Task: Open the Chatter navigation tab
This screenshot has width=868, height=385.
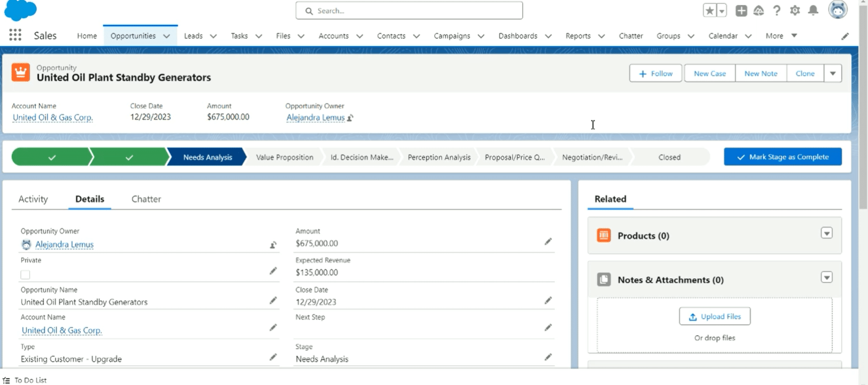Action: point(631,36)
